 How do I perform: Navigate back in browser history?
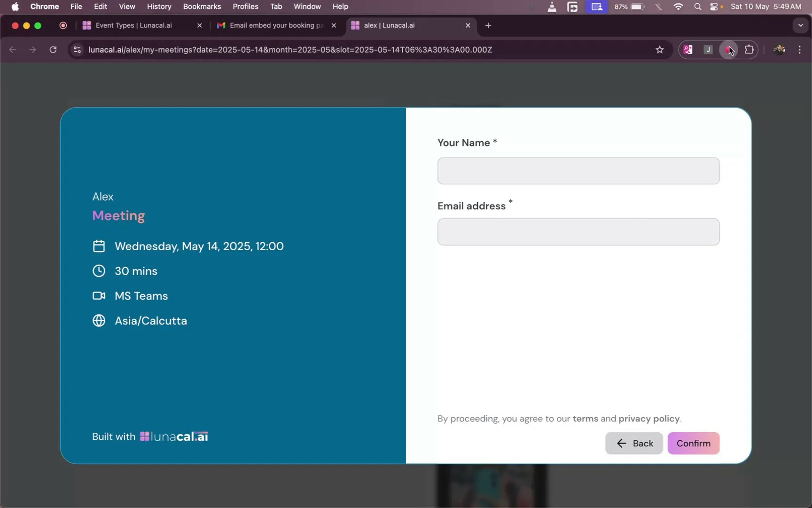click(x=13, y=49)
